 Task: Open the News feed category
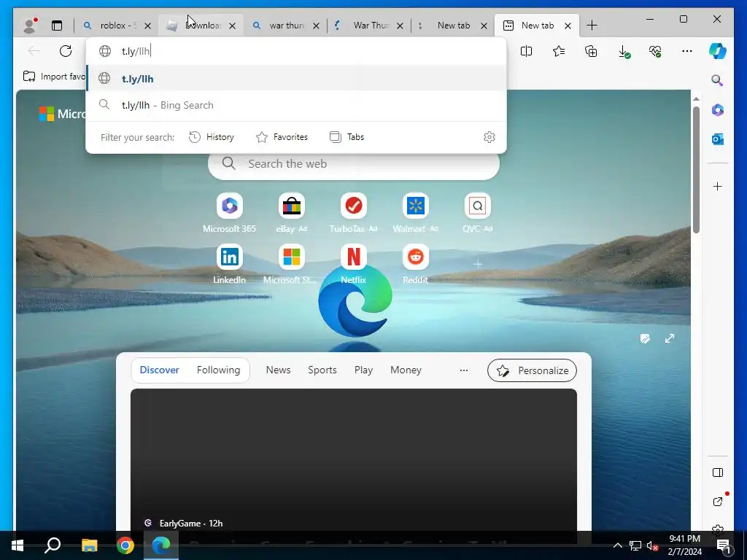pyautogui.click(x=278, y=370)
